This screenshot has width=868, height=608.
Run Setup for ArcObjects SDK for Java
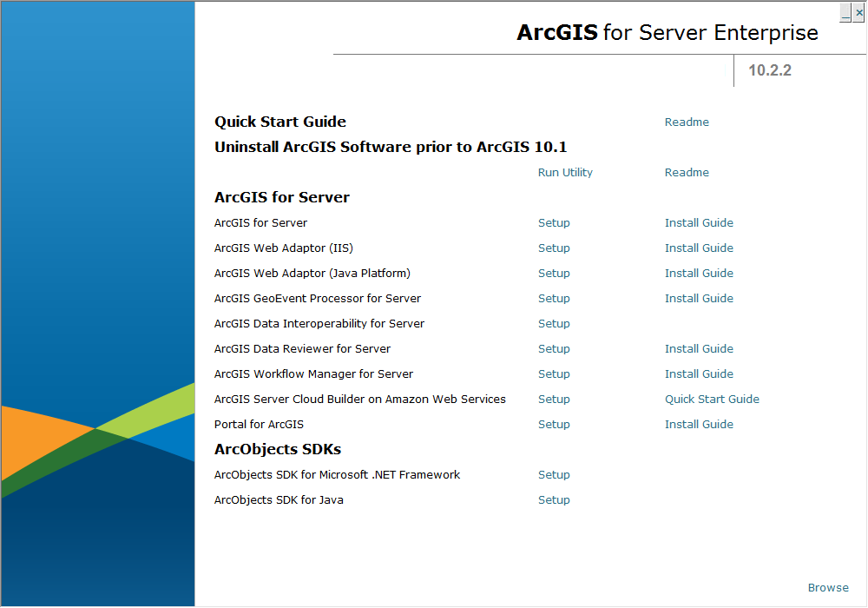tap(554, 500)
